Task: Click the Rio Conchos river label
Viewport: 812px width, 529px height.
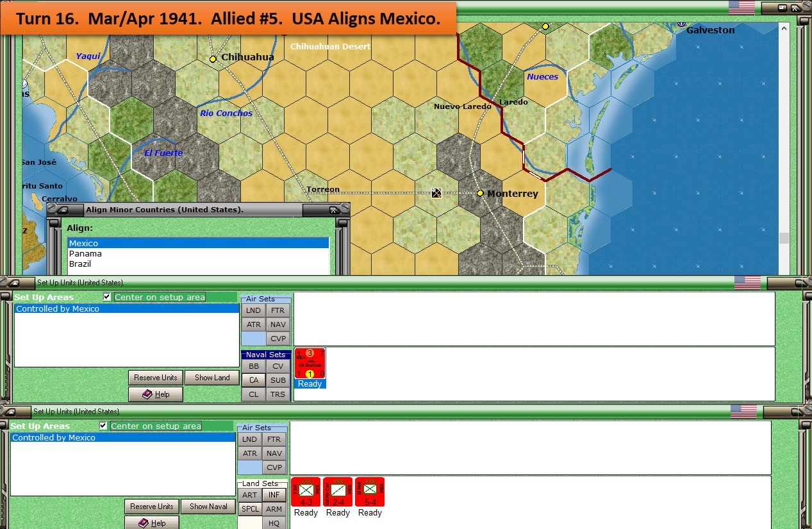Action: pos(226,113)
